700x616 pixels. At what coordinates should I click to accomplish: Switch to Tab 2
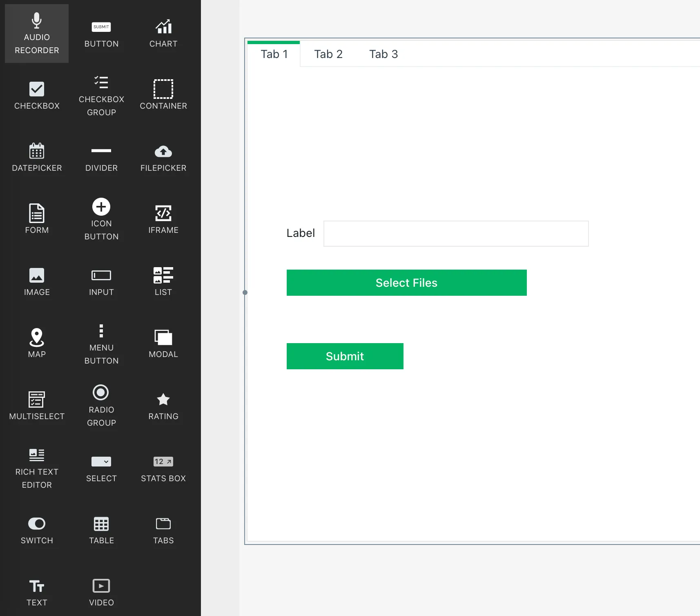point(328,54)
